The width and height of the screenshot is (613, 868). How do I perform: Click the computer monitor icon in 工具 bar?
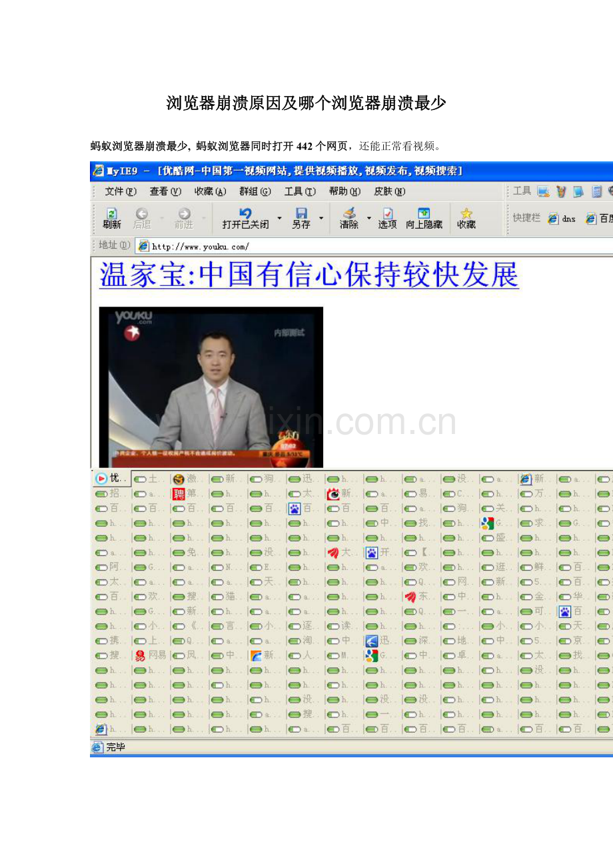pos(544,192)
